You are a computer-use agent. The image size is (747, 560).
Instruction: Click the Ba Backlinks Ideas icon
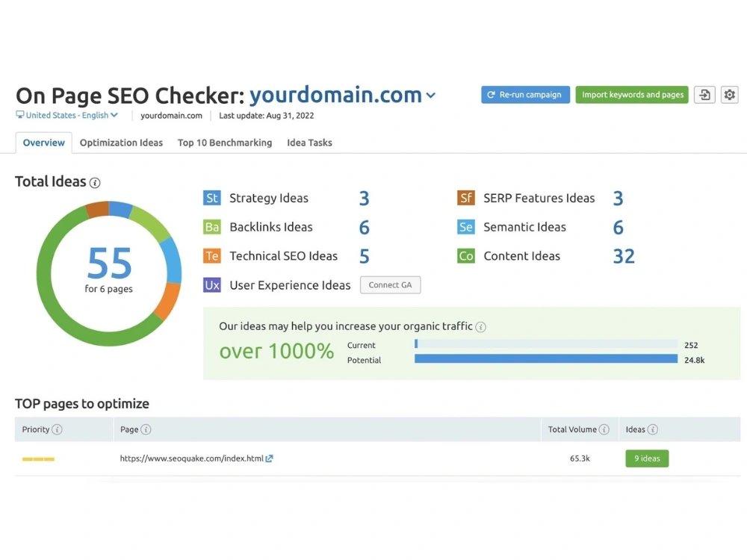pyautogui.click(x=211, y=227)
